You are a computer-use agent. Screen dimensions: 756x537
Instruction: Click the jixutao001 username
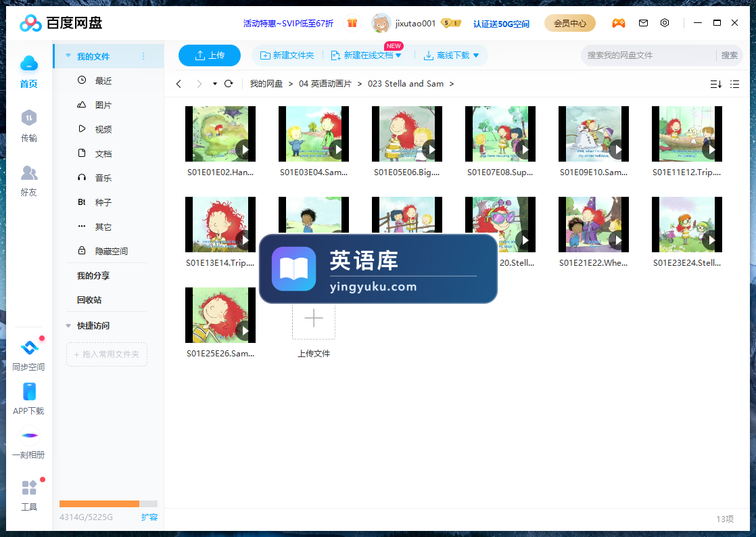tap(416, 23)
